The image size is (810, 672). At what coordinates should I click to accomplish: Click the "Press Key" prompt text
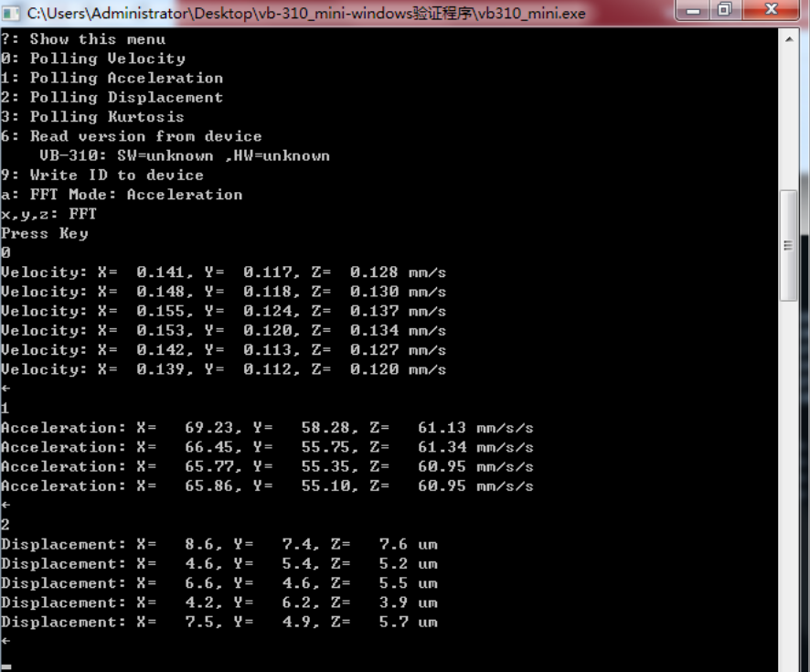pyautogui.click(x=45, y=233)
